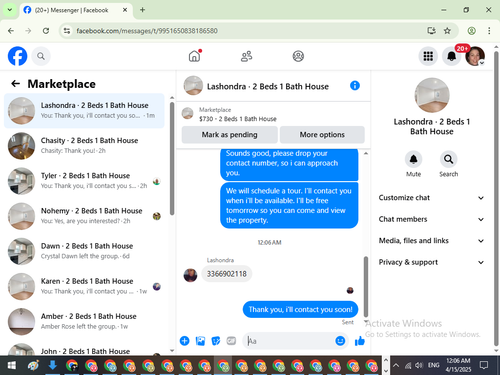Click the 'Thank you, i'll contact you soon!' message

pyautogui.click(x=300, y=309)
